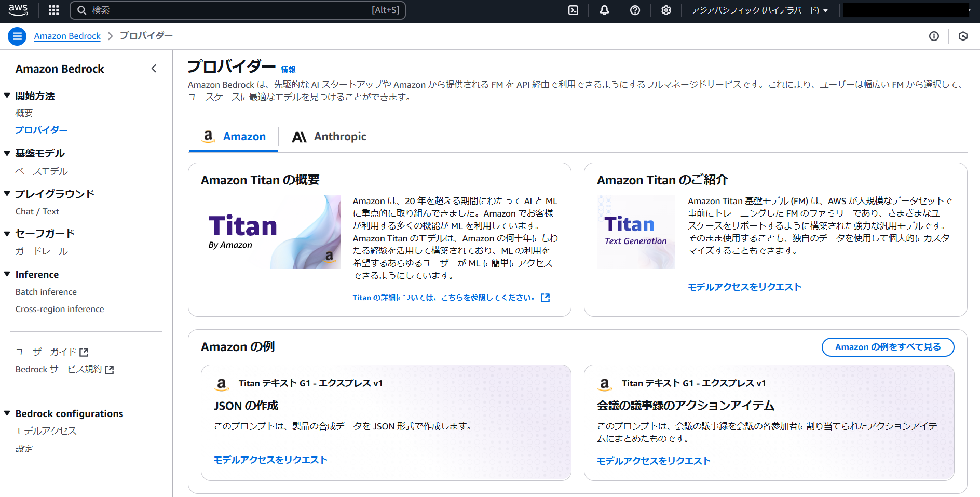
Task: Collapse the プレイグラウンド section
Action: pyautogui.click(x=7, y=194)
